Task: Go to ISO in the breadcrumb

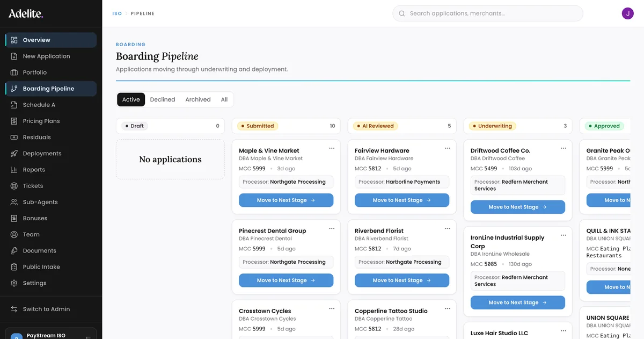Action: point(117,13)
